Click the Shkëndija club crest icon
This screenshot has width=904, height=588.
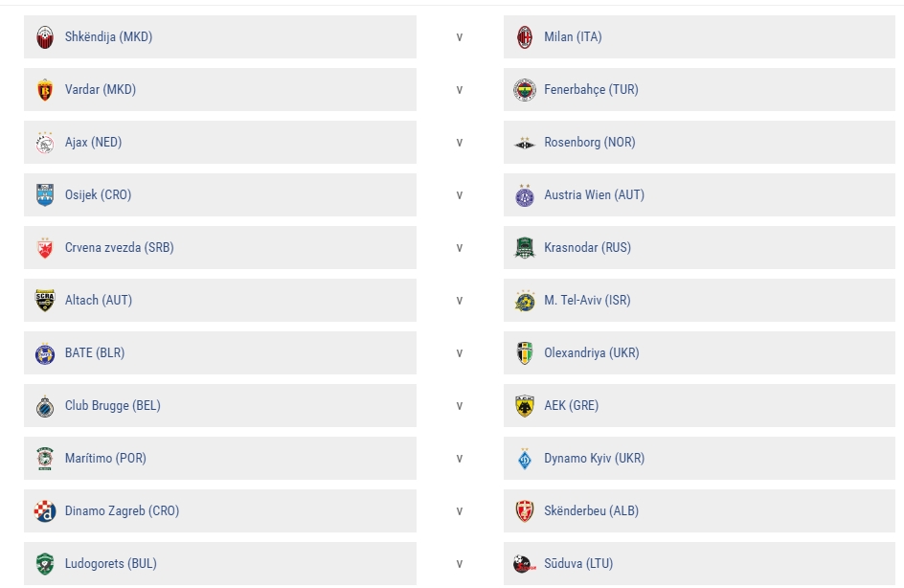click(x=45, y=37)
